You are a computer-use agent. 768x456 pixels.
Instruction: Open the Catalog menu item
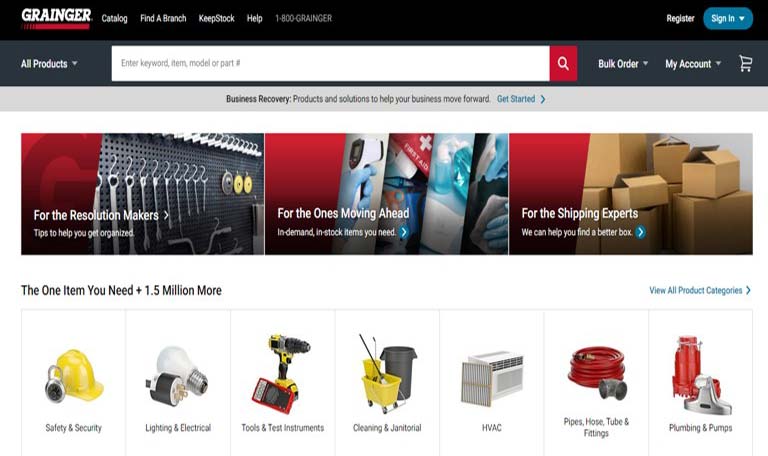[x=115, y=18]
